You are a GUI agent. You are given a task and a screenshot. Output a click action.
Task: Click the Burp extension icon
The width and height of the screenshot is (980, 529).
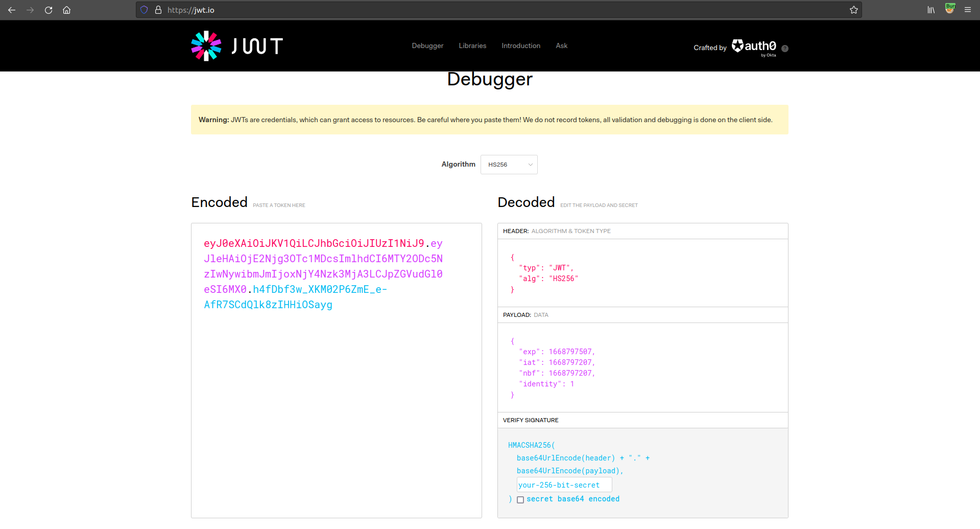coord(949,9)
